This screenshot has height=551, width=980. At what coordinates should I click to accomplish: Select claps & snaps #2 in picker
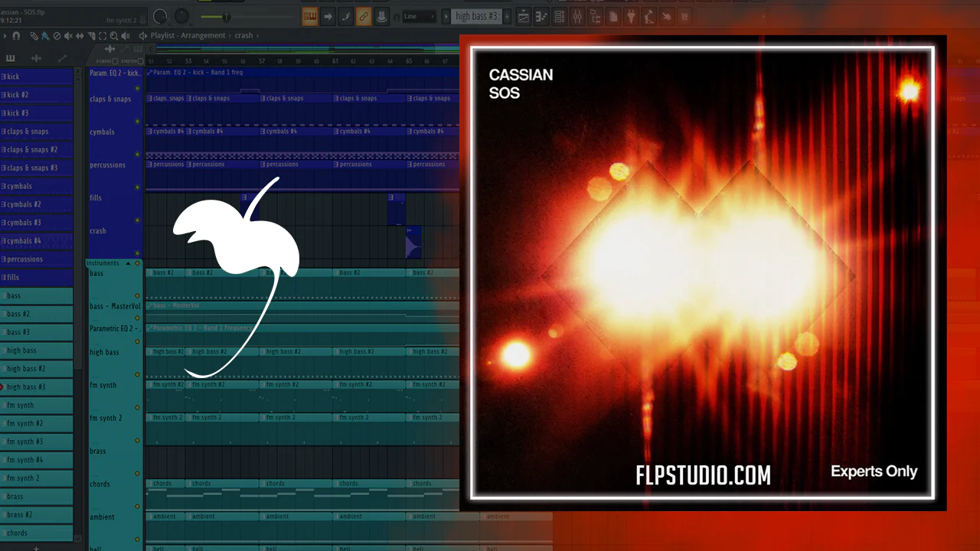point(37,149)
